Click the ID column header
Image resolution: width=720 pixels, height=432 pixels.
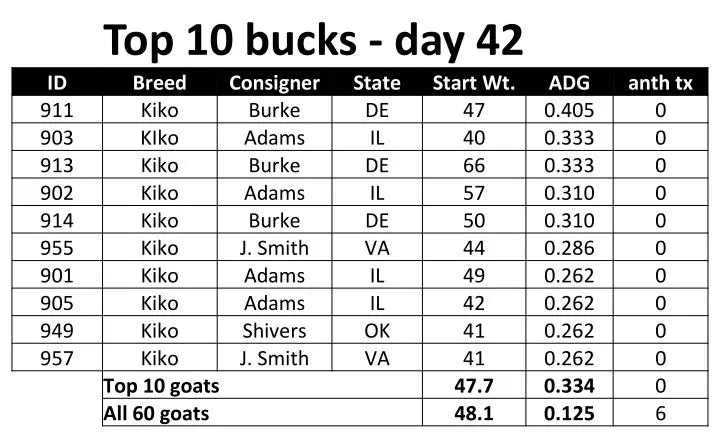[x=57, y=83]
